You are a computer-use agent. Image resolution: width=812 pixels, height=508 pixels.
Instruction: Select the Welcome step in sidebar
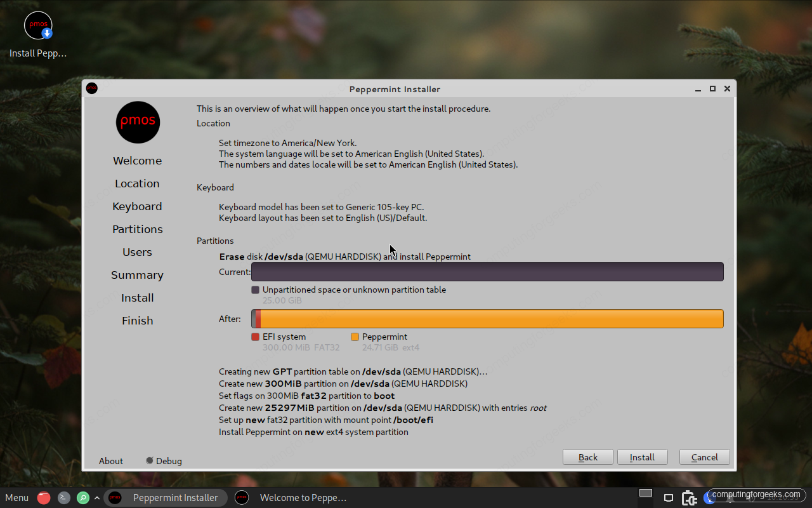tap(138, 161)
